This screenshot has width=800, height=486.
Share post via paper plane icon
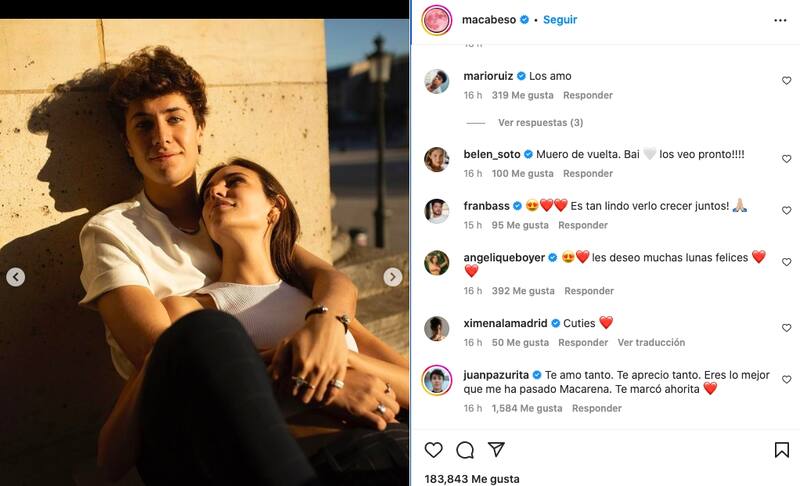[496, 450]
